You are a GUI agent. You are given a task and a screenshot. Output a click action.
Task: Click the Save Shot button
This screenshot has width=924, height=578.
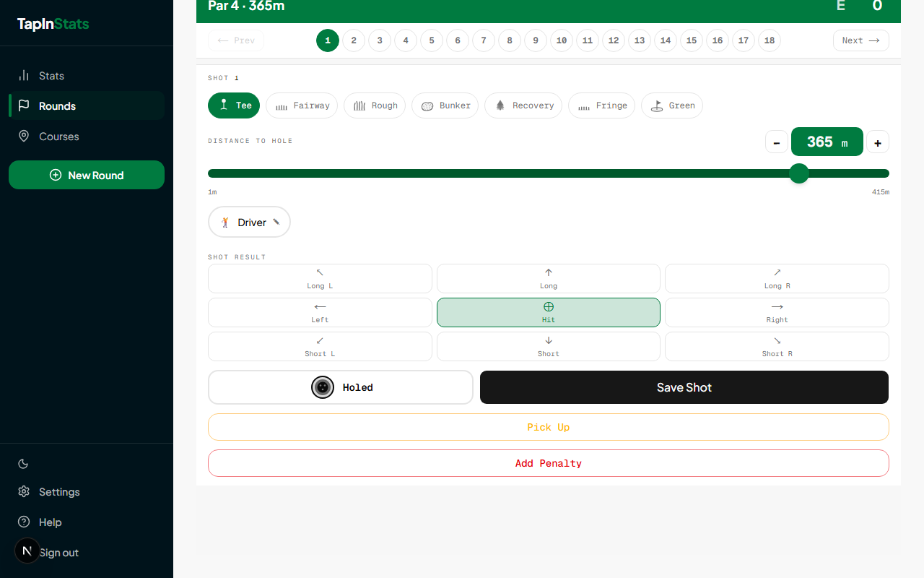point(684,387)
